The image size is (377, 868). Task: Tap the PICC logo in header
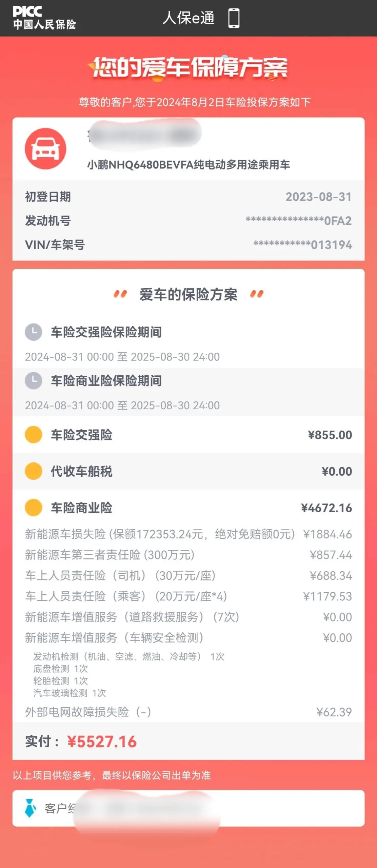pos(44,18)
